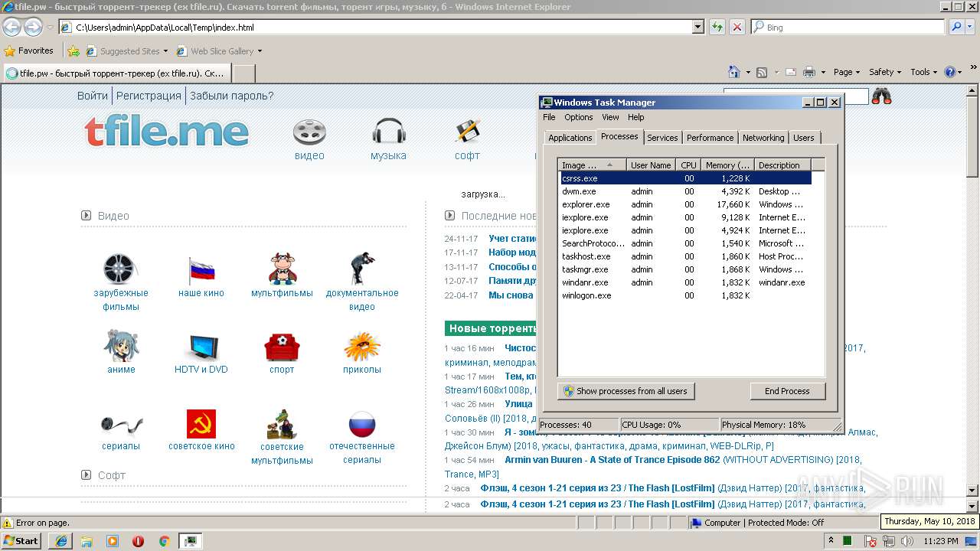Sort processes by User Name column header
Viewport: 980px width, 551px height.
click(650, 165)
